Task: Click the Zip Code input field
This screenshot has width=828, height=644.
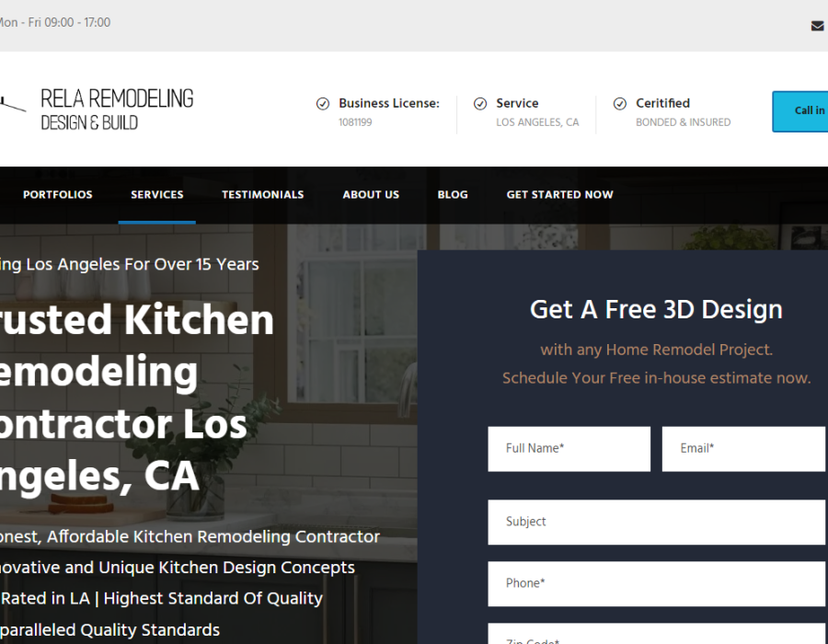Action: coord(656,637)
